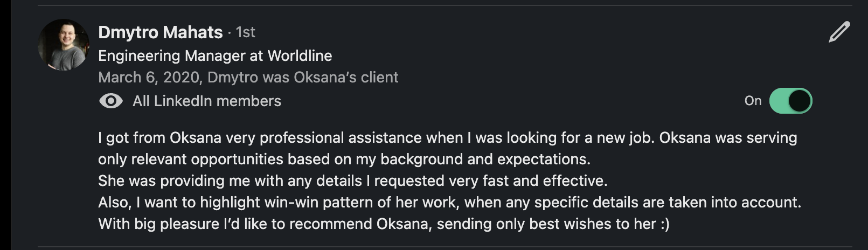
Task: Click the March 6, 2020 date
Action: (x=149, y=78)
